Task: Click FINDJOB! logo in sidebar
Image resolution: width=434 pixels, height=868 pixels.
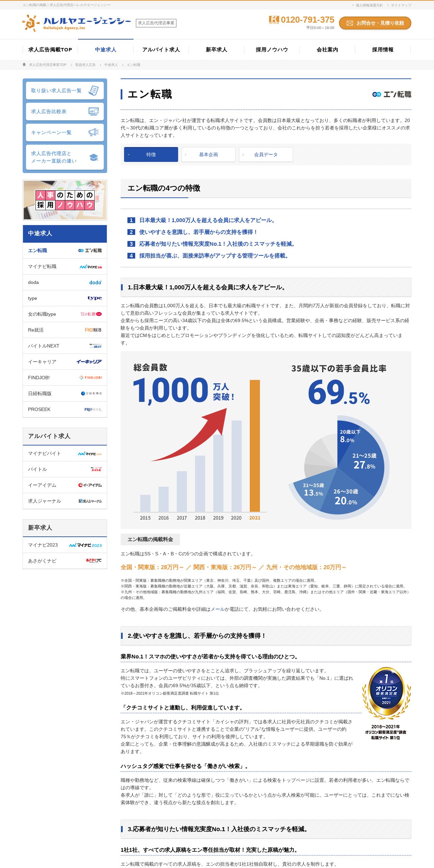Action: coord(91,378)
